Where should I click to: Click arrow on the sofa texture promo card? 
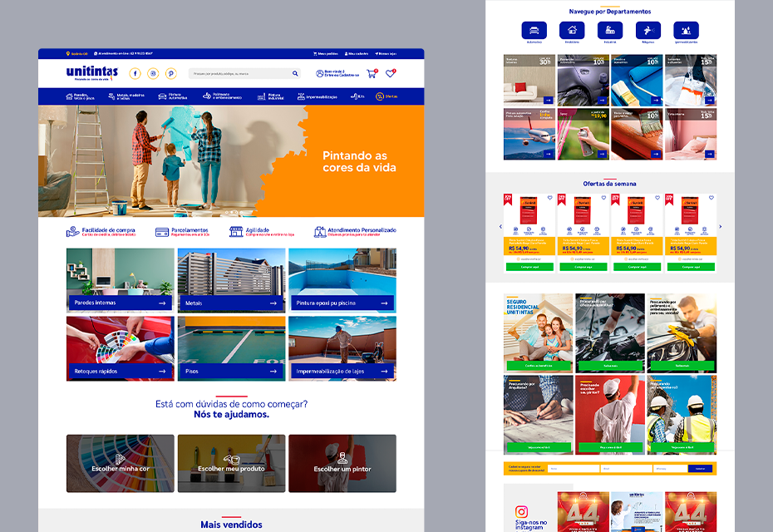click(x=549, y=100)
